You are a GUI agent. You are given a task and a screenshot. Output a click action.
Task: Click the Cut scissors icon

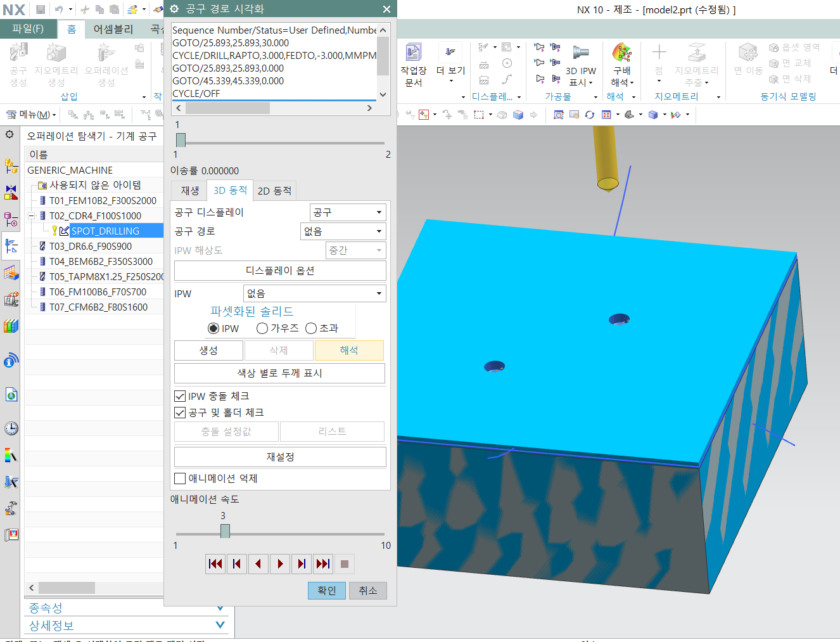coord(85,10)
